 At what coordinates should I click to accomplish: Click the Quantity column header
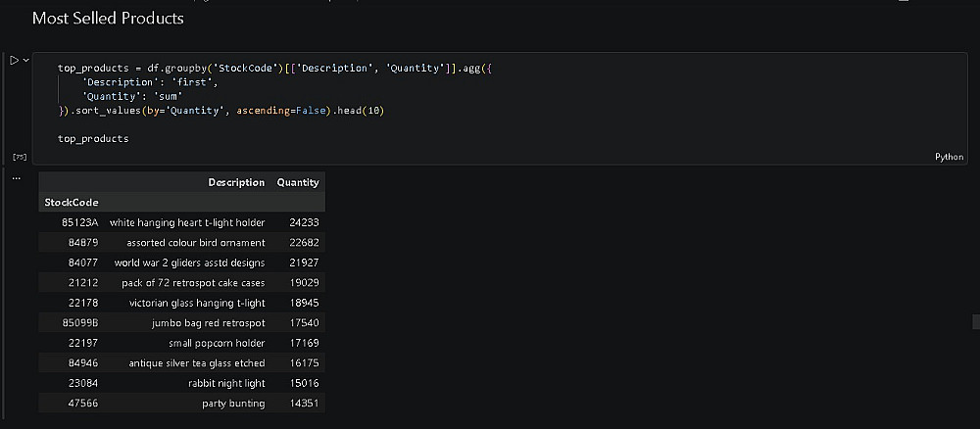tap(298, 182)
